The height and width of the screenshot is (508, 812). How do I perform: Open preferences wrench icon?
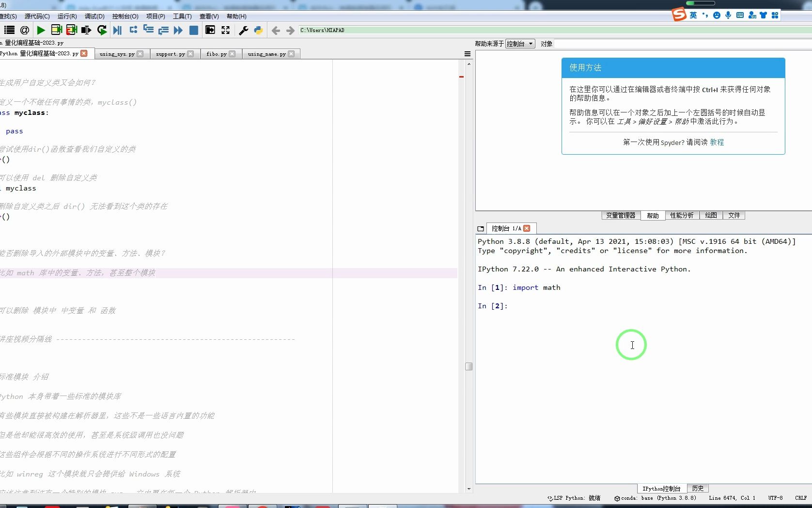point(244,30)
